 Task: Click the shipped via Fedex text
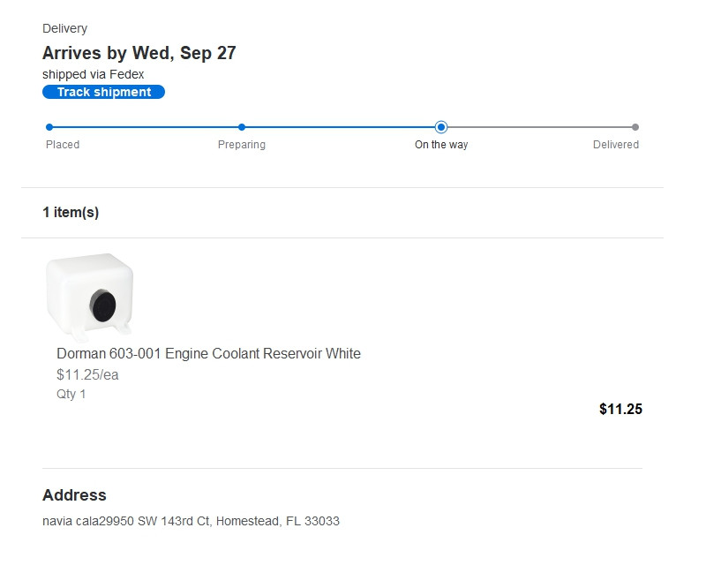point(93,74)
